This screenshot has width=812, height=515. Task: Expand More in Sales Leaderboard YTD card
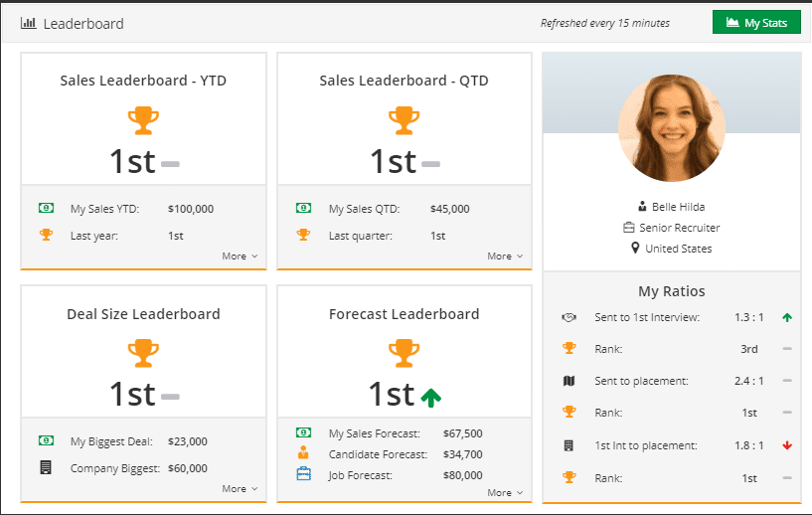point(240,257)
